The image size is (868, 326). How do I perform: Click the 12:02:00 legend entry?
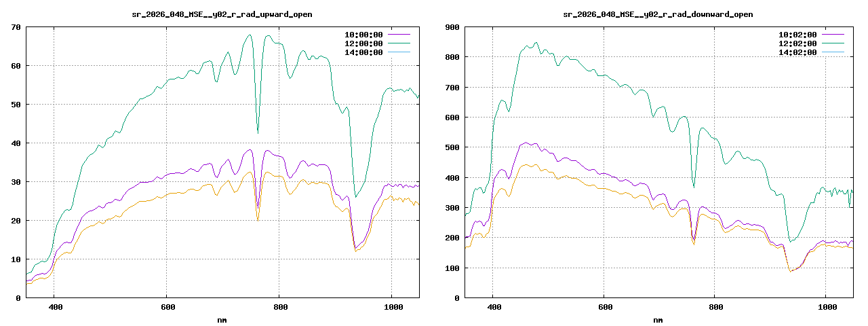[x=797, y=43]
